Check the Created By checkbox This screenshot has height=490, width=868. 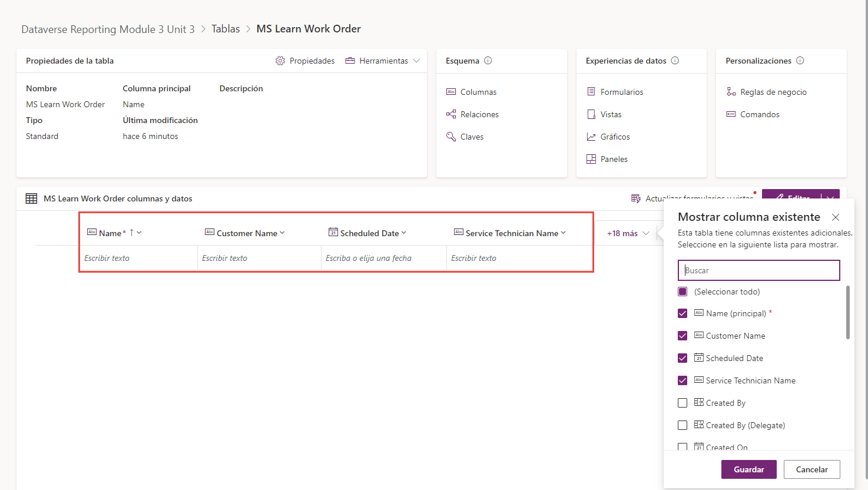click(683, 403)
